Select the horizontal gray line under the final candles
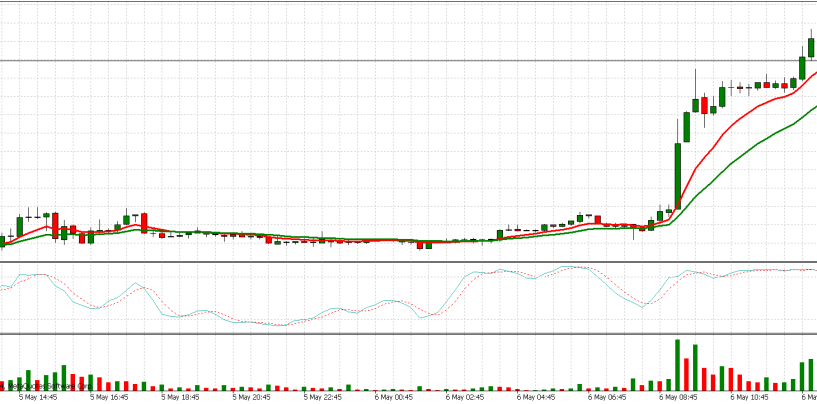Viewport: 817px width, 404px height. (x=408, y=60)
